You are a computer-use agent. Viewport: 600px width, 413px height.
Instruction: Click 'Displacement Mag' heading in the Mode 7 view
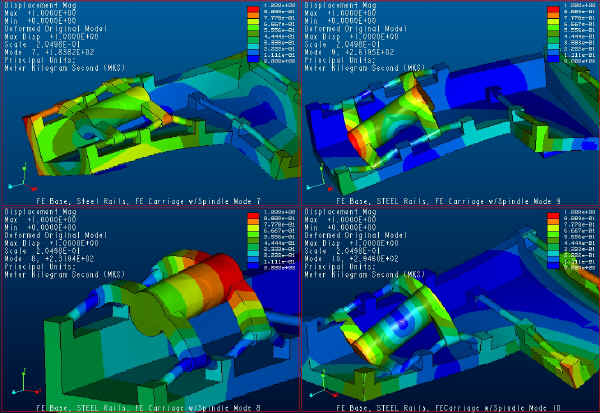tap(41, 5)
